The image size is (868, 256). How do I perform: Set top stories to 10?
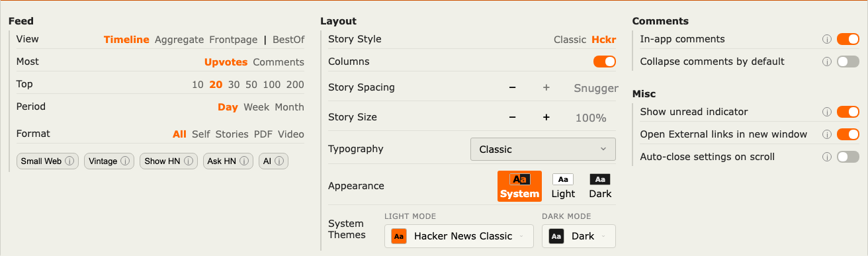(x=198, y=85)
